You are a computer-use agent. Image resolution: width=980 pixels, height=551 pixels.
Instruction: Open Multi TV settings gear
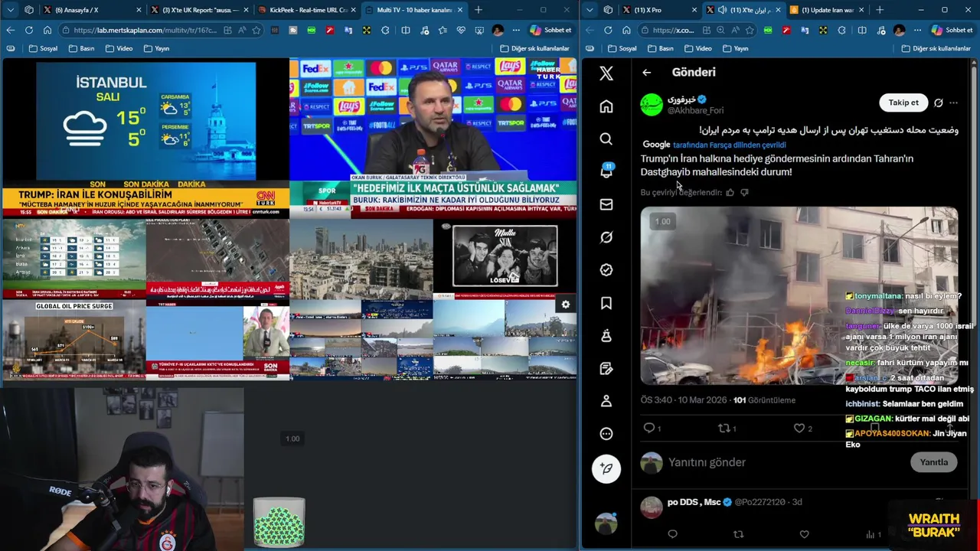(566, 305)
